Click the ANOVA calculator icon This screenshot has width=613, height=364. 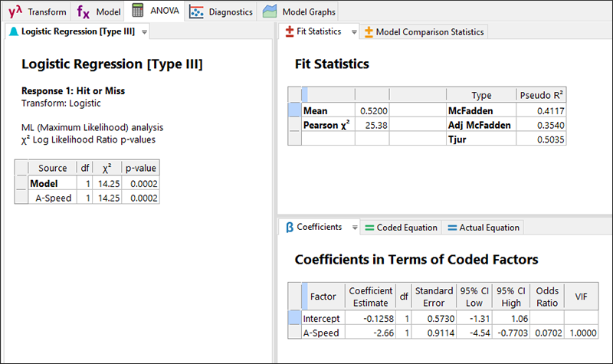pyautogui.click(x=138, y=11)
